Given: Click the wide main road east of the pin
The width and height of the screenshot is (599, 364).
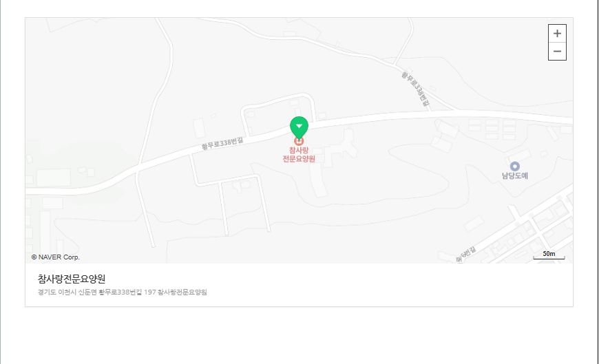Looking at the screenshot, I should [x=439, y=116].
